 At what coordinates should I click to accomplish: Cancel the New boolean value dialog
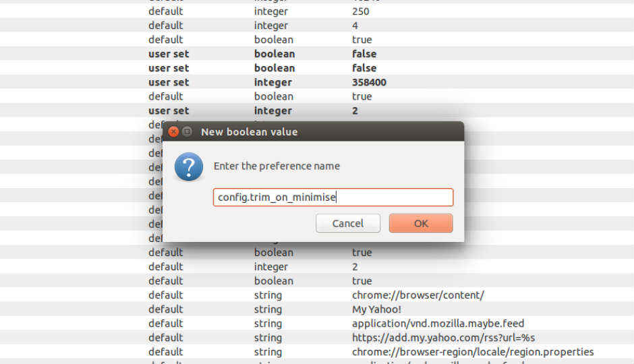(x=348, y=223)
